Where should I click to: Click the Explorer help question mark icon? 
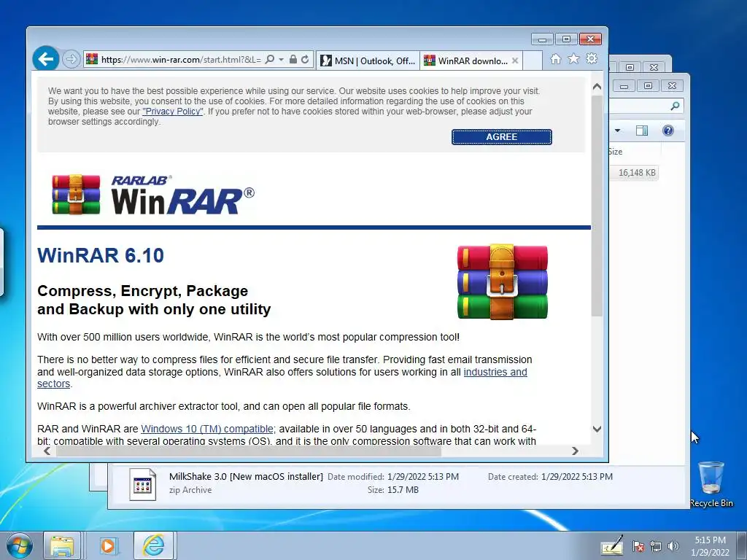(x=668, y=131)
